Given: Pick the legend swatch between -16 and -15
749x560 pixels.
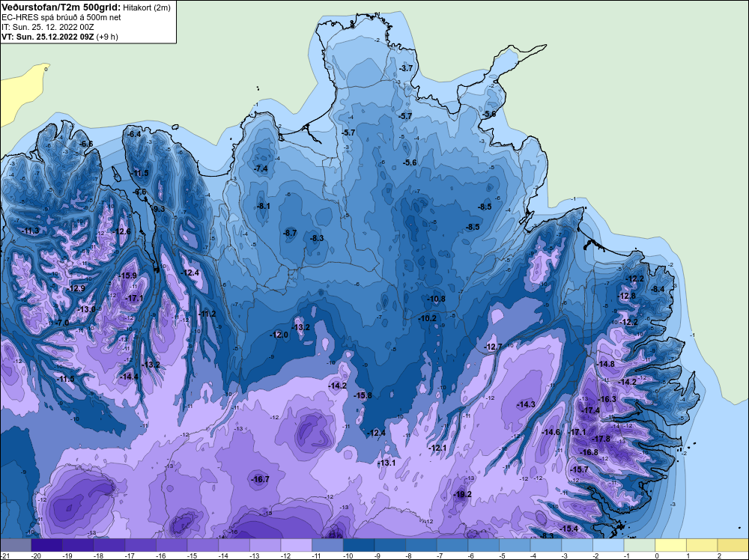Looking at the screenshot, I should 172,545.
